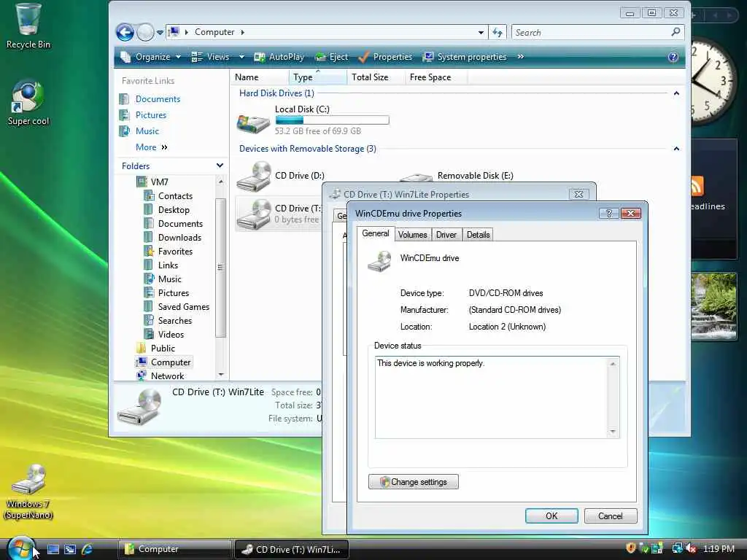Open the Views dropdown arrow

click(x=241, y=57)
